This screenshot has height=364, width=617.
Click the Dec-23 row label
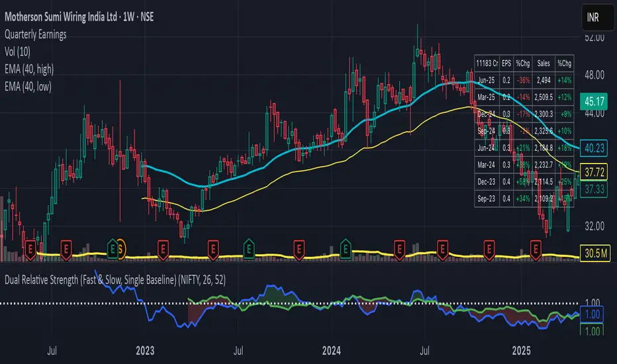(x=487, y=182)
